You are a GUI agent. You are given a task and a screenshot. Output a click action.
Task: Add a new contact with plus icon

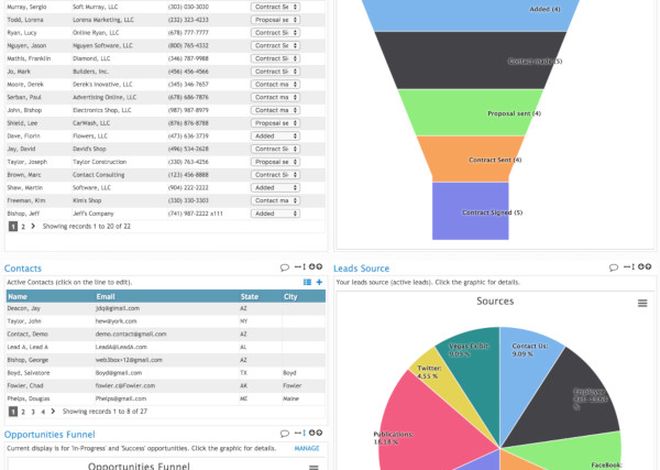tap(319, 282)
